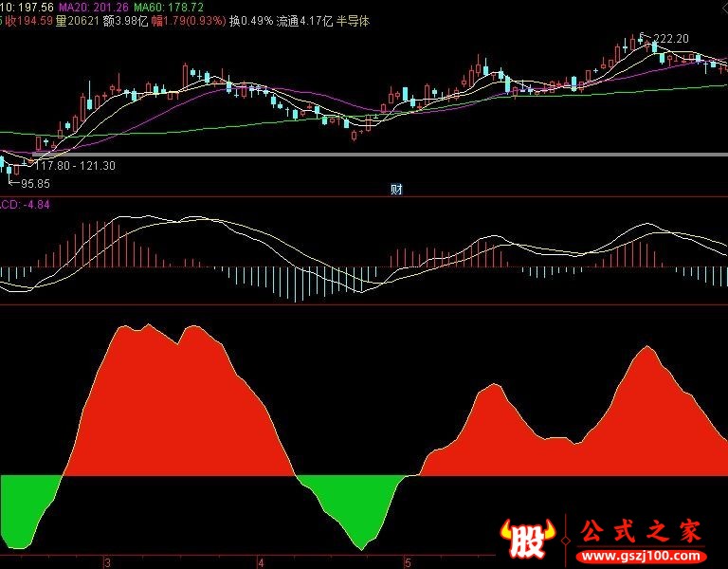The height and width of the screenshot is (569, 728).
Task: Click the volume 量20621 value
Action: click(x=77, y=21)
